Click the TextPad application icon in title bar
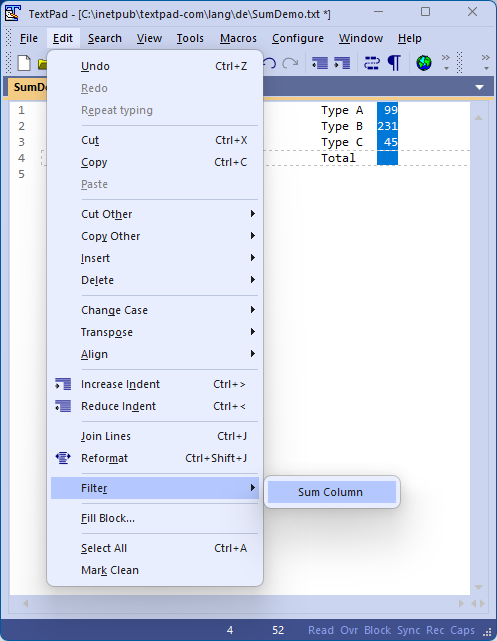Viewport: 497px width, 641px height. [x=13, y=13]
